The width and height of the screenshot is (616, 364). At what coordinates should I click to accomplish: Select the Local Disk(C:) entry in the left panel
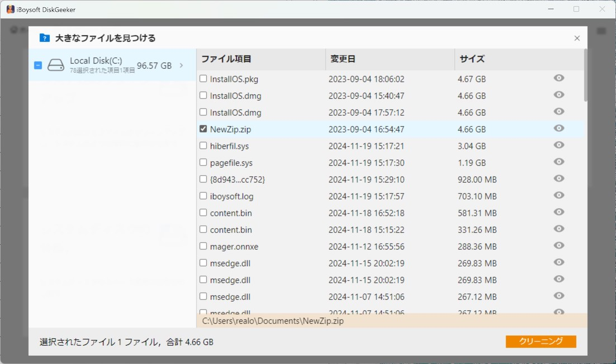tap(112, 65)
